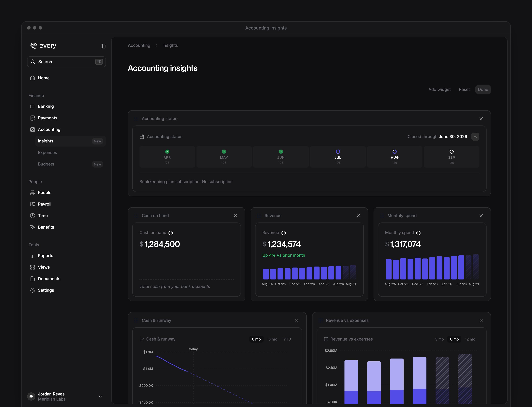532x407 pixels.
Task: Click the Reset button
Action: pyautogui.click(x=464, y=90)
